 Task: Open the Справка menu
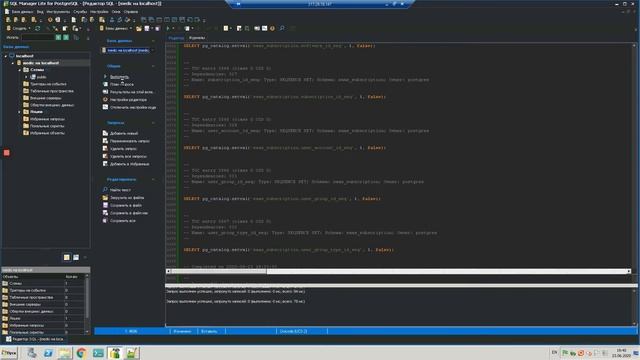point(131,12)
